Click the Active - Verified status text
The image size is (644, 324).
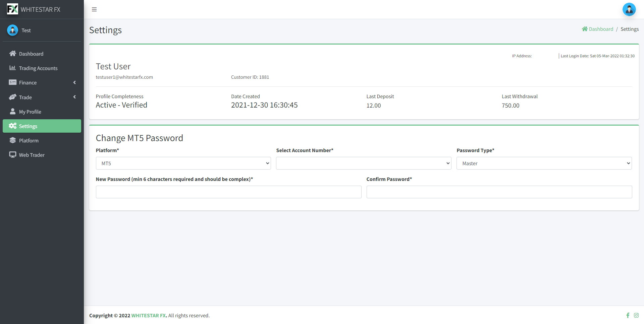pos(121,105)
